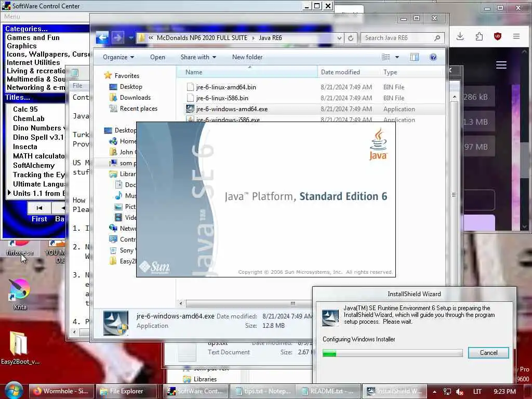Switch to README.txt taskbar button
This screenshot has width=532, height=399.
[329, 391]
